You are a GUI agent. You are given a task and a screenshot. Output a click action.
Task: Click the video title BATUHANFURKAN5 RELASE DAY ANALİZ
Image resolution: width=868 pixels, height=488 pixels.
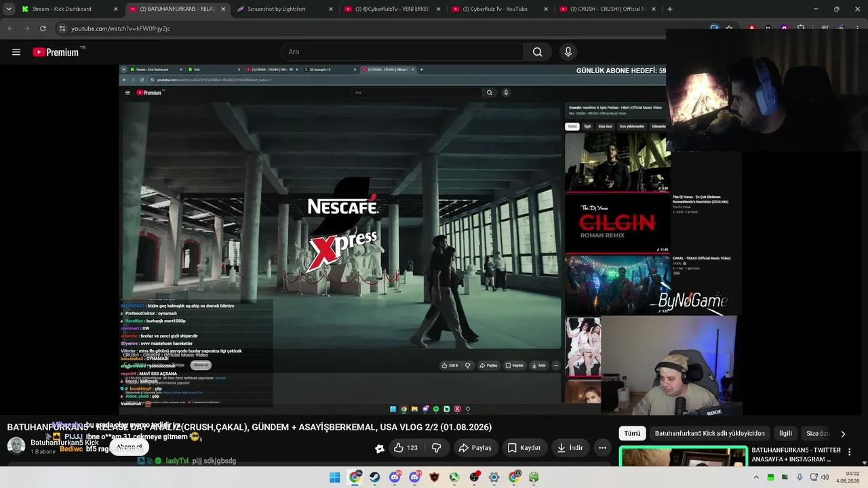coord(250,427)
